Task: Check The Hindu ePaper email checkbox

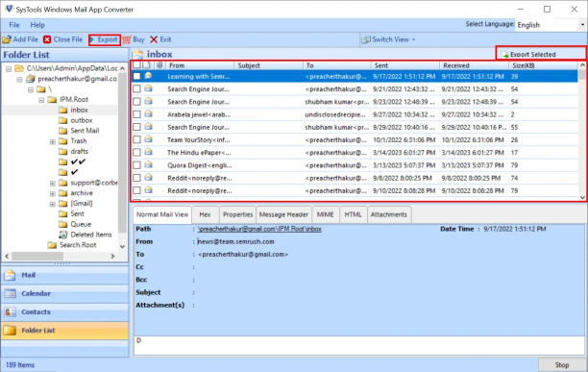Action: [136, 152]
